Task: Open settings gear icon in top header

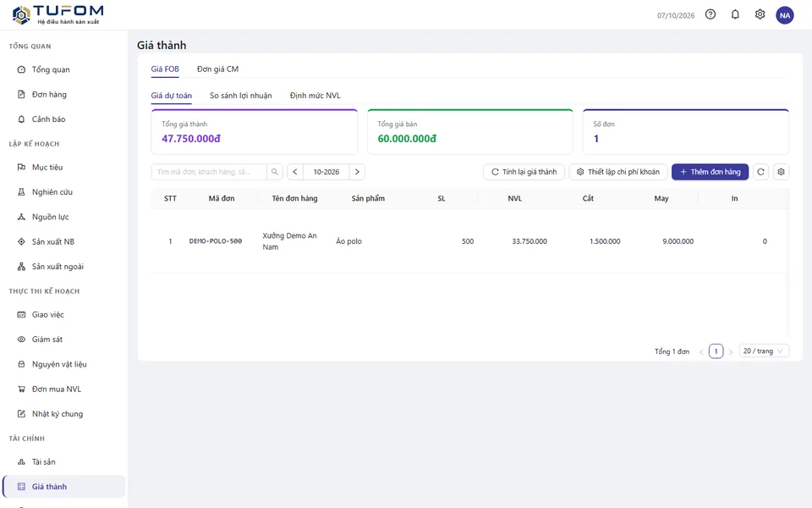Action: pyautogui.click(x=760, y=14)
